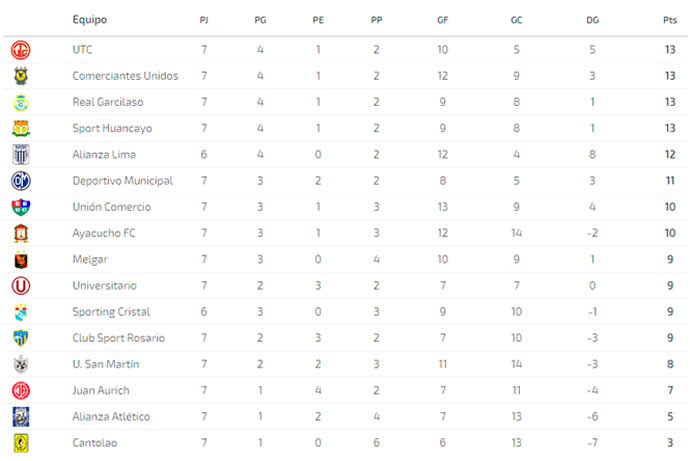The height and width of the screenshot is (461, 690).
Task: Select the Real Garcilaso team logo
Action: [x=21, y=102]
